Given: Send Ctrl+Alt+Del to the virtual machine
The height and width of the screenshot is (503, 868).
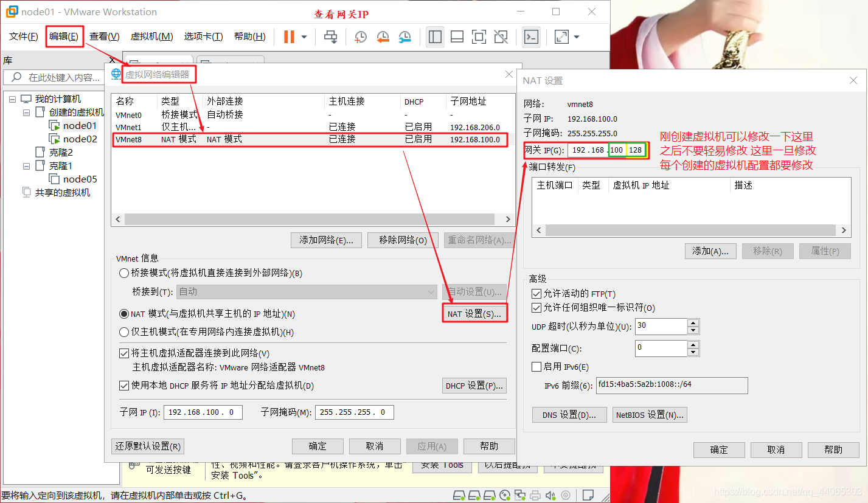Looking at the screenshot, I should [330, 37].
